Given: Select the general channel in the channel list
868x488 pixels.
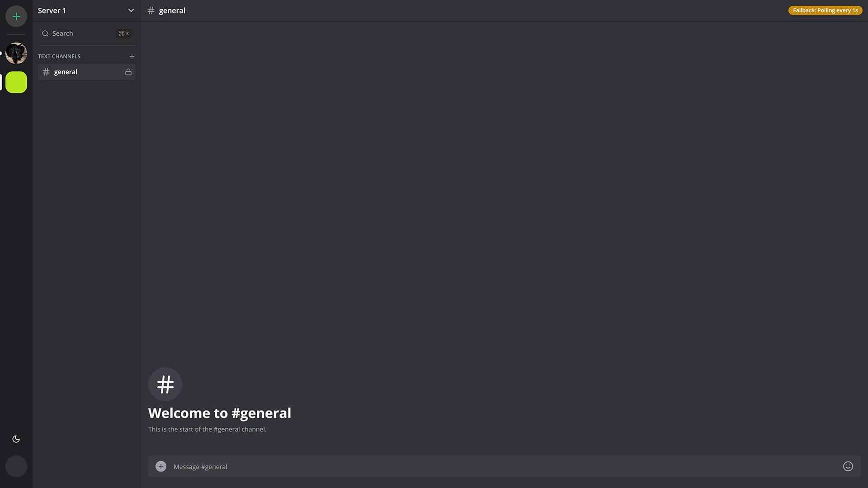Looking at the screenshot, I should click(66, 72).
